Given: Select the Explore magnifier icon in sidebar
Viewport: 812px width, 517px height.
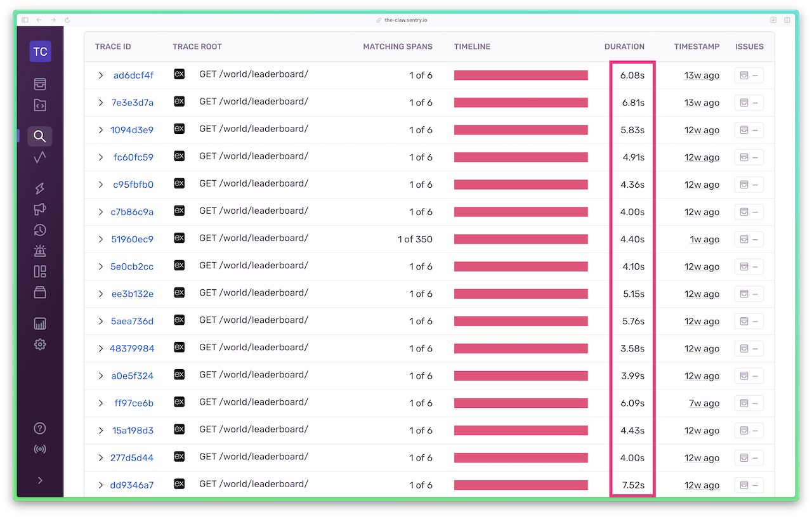Looking at the screenshot, I should [x=40, y=136].
